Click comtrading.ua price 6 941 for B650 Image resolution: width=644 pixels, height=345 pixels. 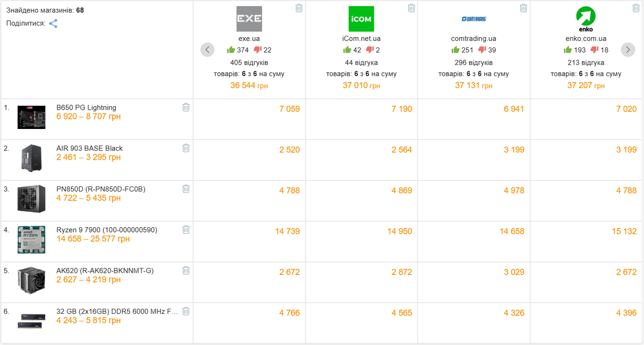(514, 109)
